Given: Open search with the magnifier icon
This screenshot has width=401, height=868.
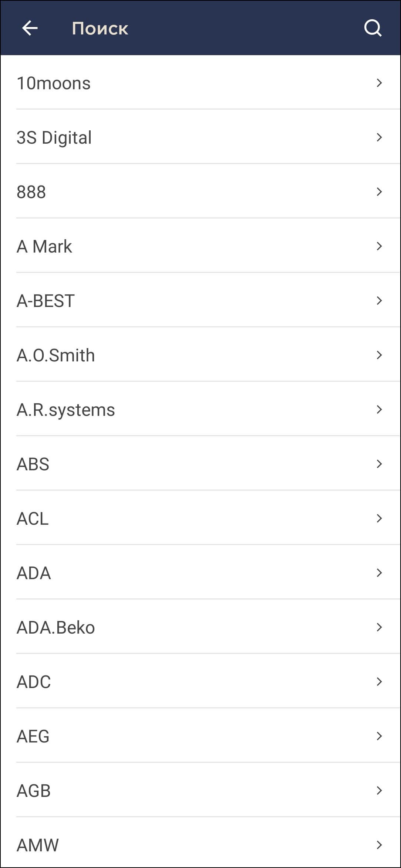Looking at the screenshot, I should point(373,28).
